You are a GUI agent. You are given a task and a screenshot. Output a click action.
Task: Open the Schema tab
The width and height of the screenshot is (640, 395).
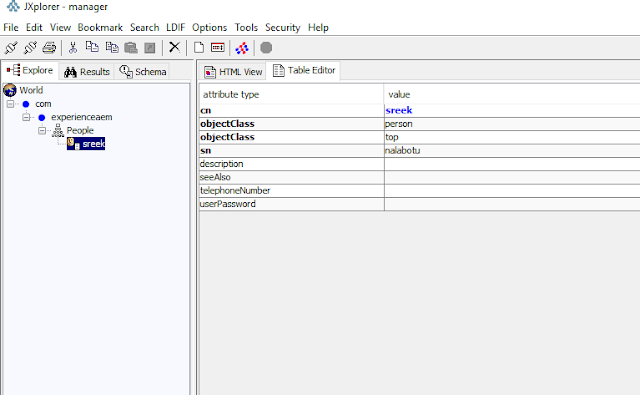(142, 72)
